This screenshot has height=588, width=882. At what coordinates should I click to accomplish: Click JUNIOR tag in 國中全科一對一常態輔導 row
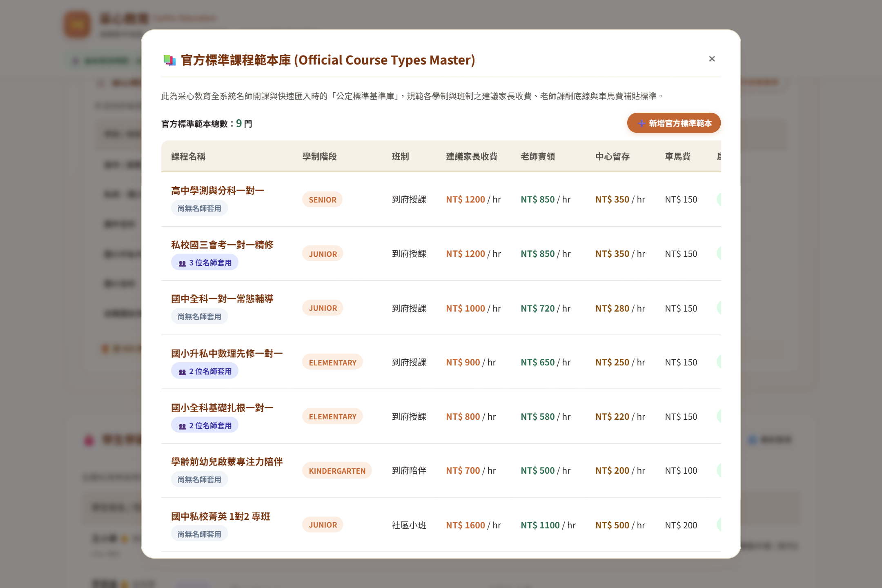[x=323, y=308]
